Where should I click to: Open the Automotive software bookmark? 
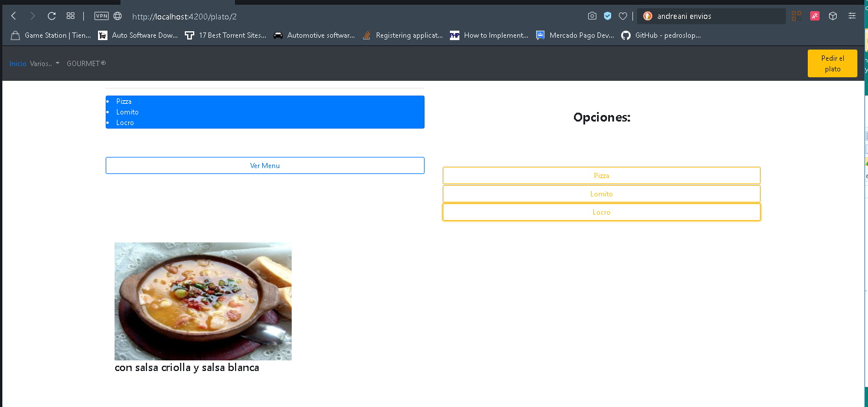[314, 35]
